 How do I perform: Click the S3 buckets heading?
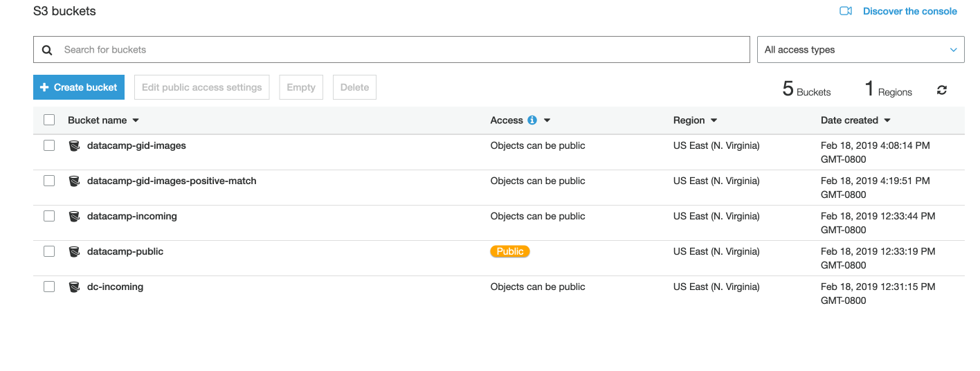[x=64, y=11]
